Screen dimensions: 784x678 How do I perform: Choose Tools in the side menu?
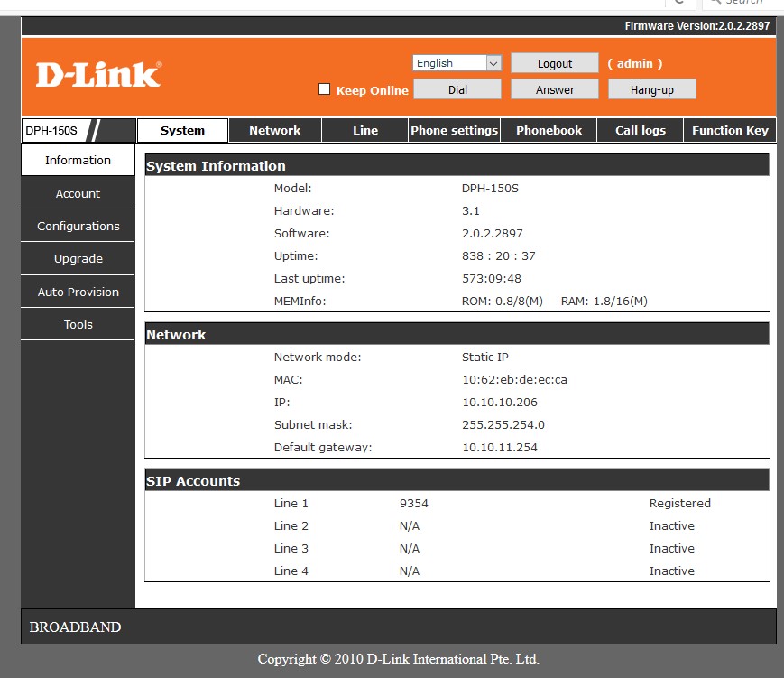(78, 325)
